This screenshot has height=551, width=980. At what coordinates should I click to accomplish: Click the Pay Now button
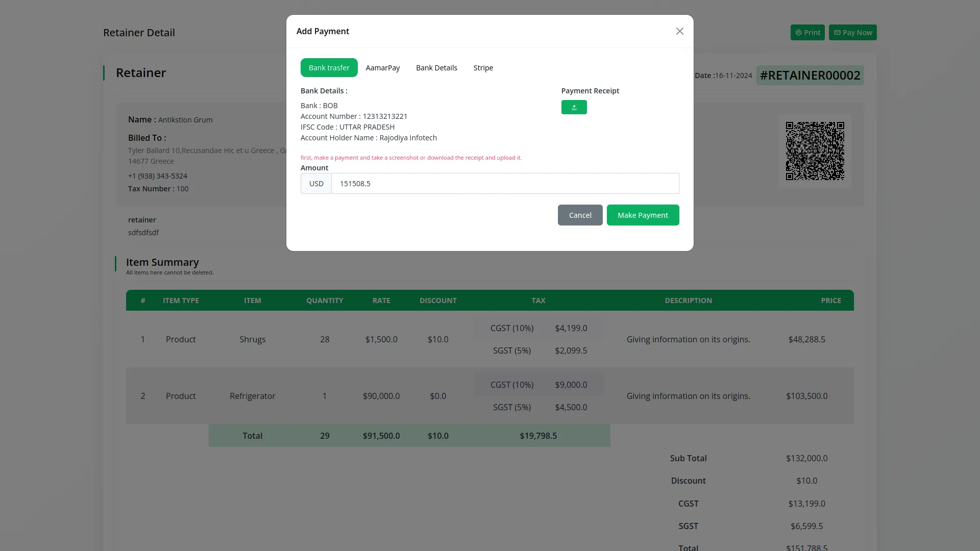852,33
